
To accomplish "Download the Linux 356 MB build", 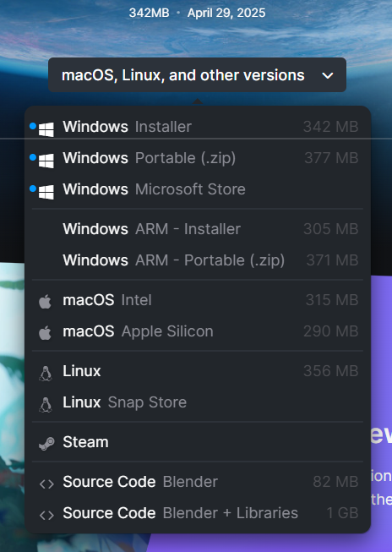I will [198, 371].
